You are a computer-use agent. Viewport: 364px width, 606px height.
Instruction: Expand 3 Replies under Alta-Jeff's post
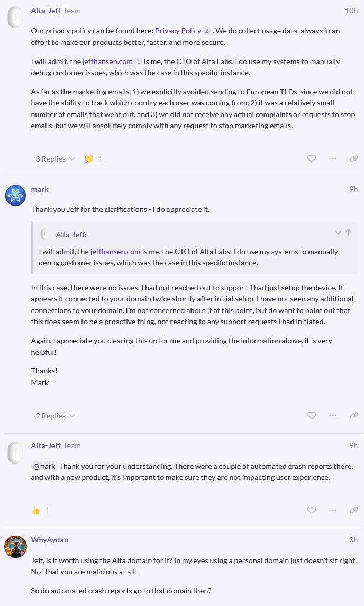tap(55, 159)
